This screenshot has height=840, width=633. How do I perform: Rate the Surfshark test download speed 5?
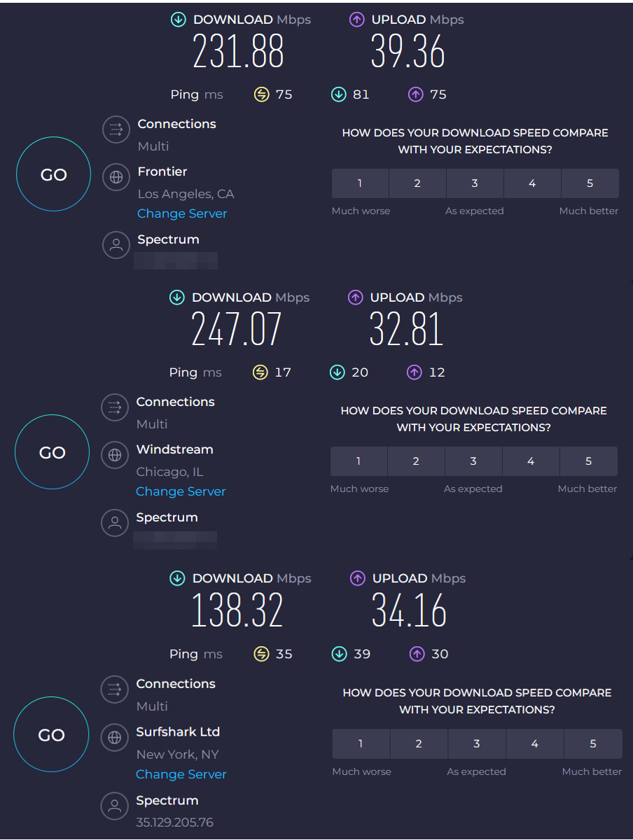[x=593, y=743]
